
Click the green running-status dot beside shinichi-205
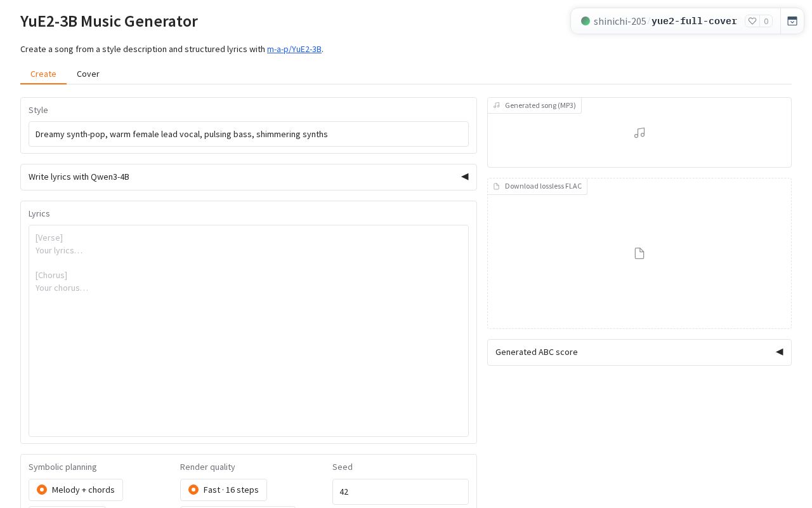586,21
